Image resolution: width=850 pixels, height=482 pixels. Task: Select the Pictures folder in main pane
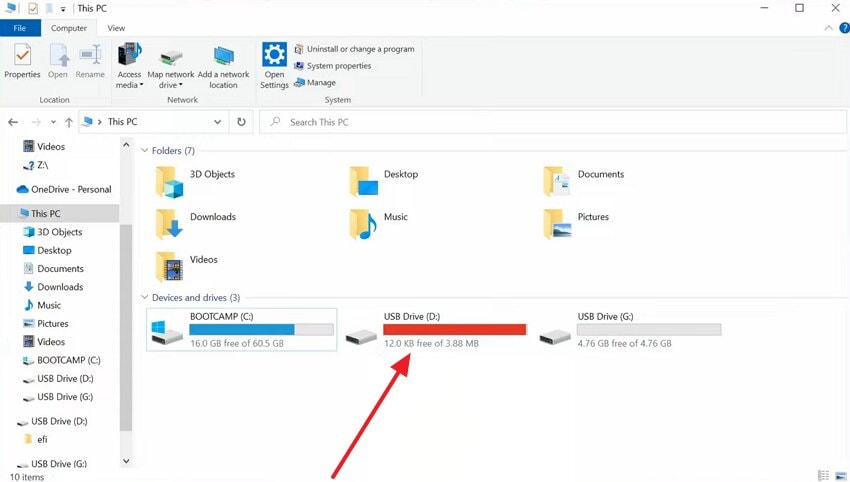576,224
